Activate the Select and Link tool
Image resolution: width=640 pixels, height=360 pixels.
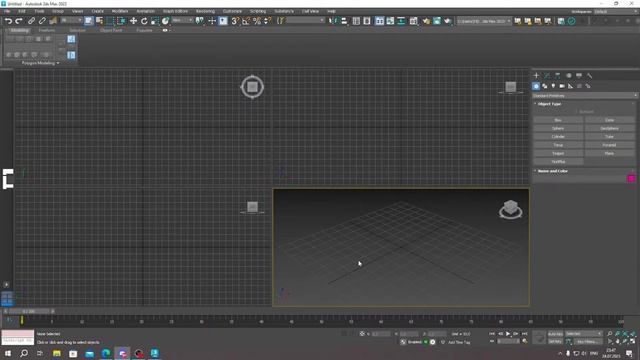pos(31,21)
